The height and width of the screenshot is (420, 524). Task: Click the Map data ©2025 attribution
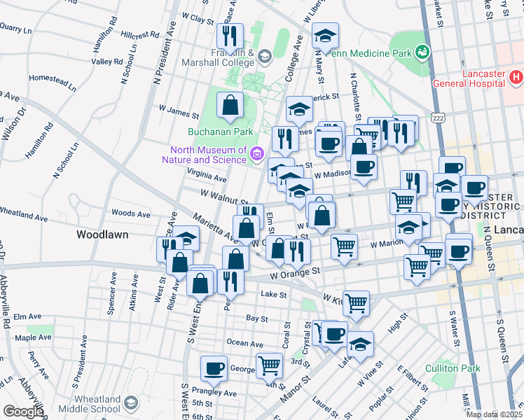click(x=494, y=414)
